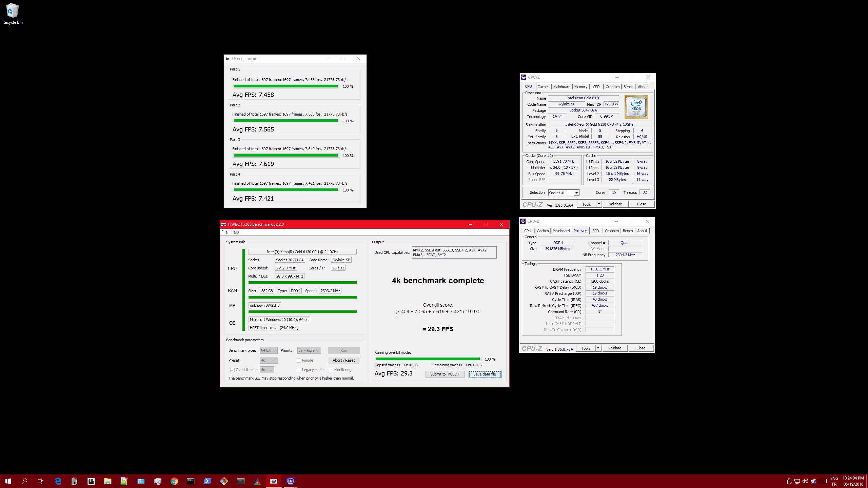Click the Used CPU capabilities text box
Screen dimensions: 868x488
pos(454,252)
